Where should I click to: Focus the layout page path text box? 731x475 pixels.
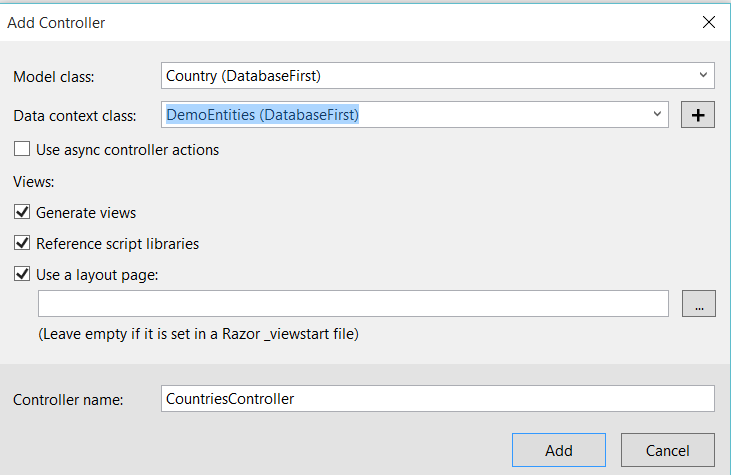[352, 303]
